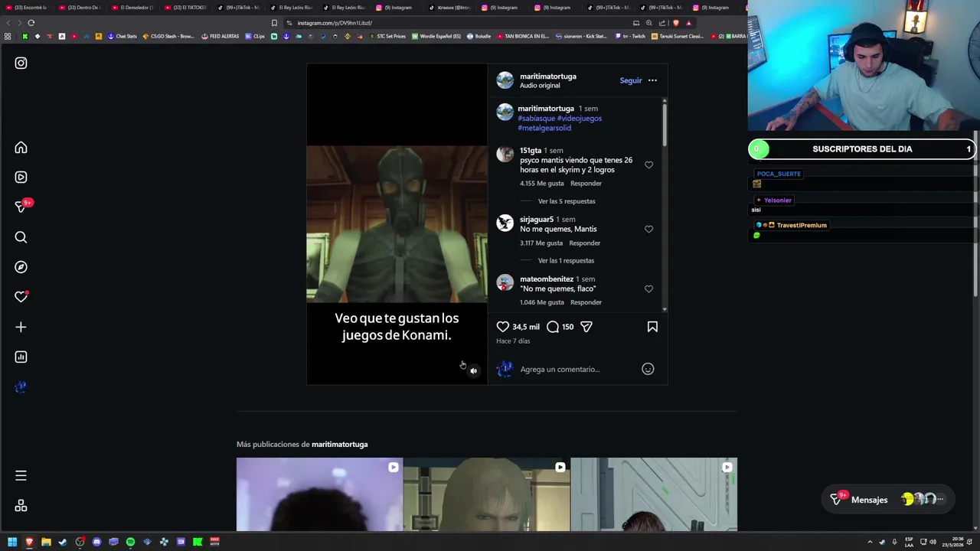Open Notifications heart in sidebar
The width and height of the screenshot is (980, 551).
pos(21,297)
